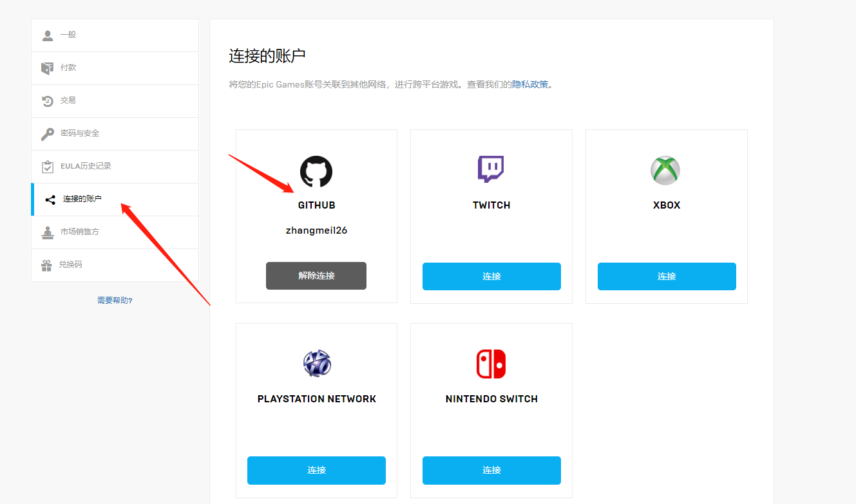Viewport: 856px width, 504px height.
Task: Open the 兑换码 sidebar tab
Action: tap(115, 265)
